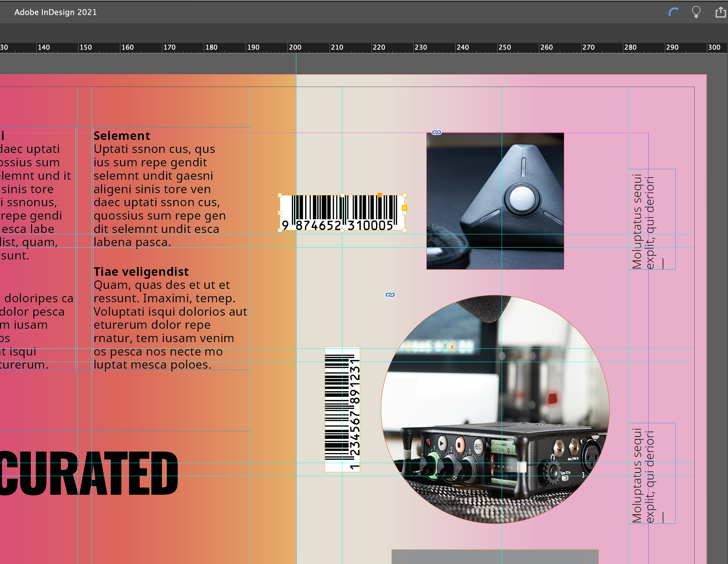This screenshot has height=564, width=728.
Task: Click the text 'labena pasca.'
Action: point(132,242)
